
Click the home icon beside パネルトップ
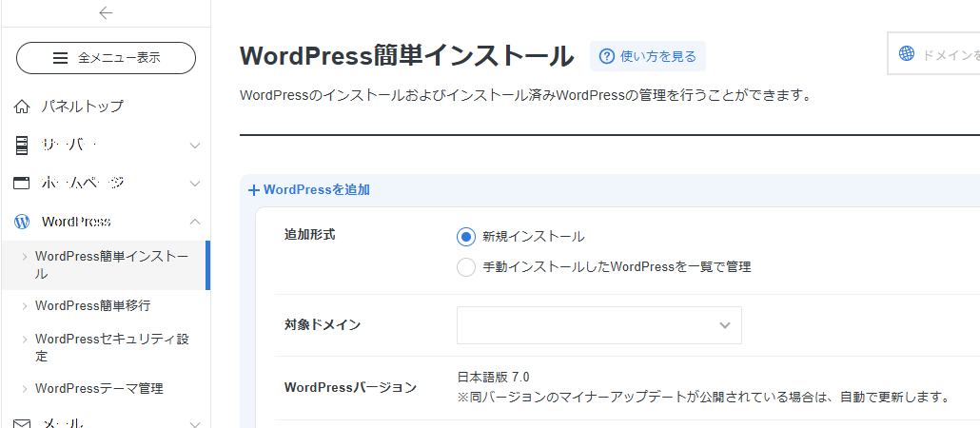coord(22,107)
